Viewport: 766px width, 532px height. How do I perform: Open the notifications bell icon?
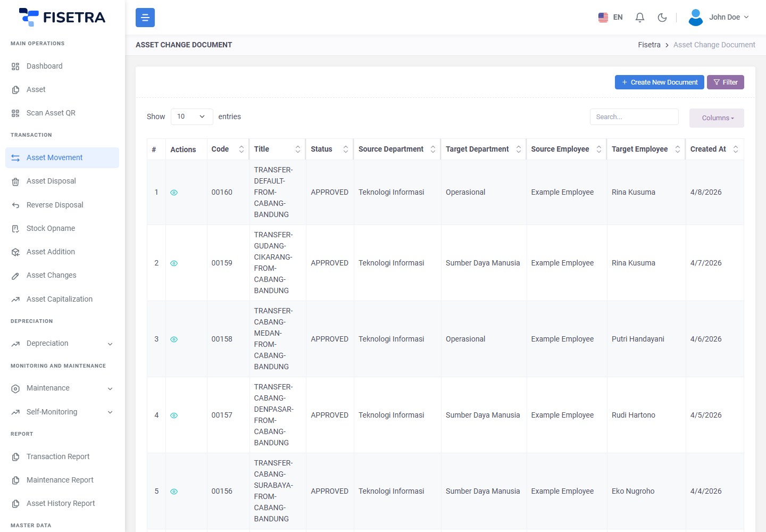pyautogui.click(x=640, y=18)
